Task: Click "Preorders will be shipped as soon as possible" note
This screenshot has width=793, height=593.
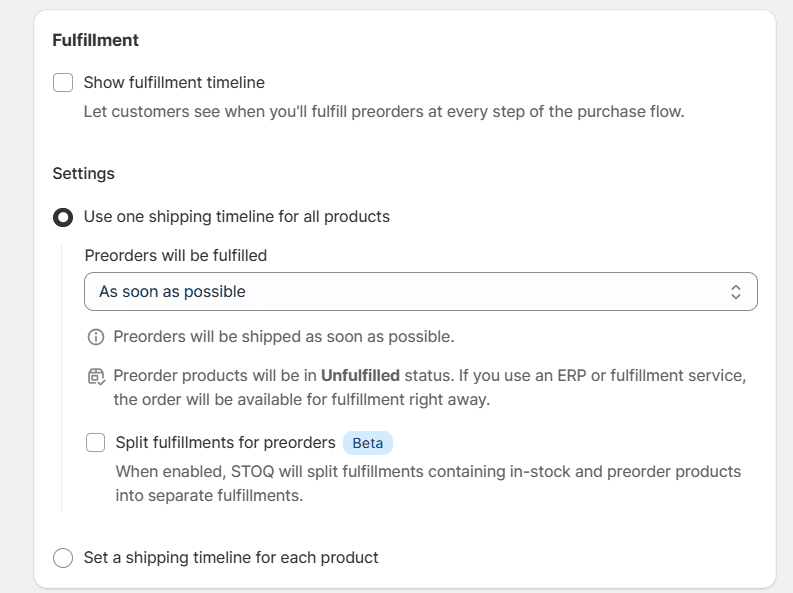Action: click(x=284, y=337)
